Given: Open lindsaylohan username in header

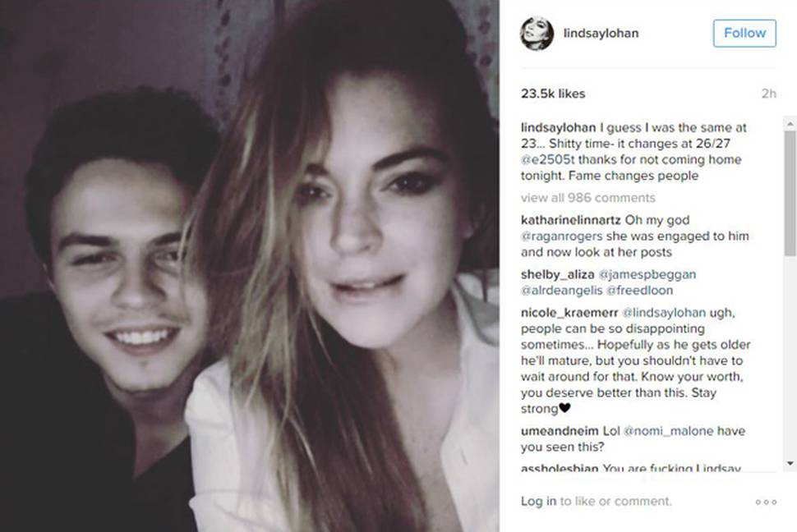Looking at the screenshot, I should pyautogui.click(x=601, y=34).
